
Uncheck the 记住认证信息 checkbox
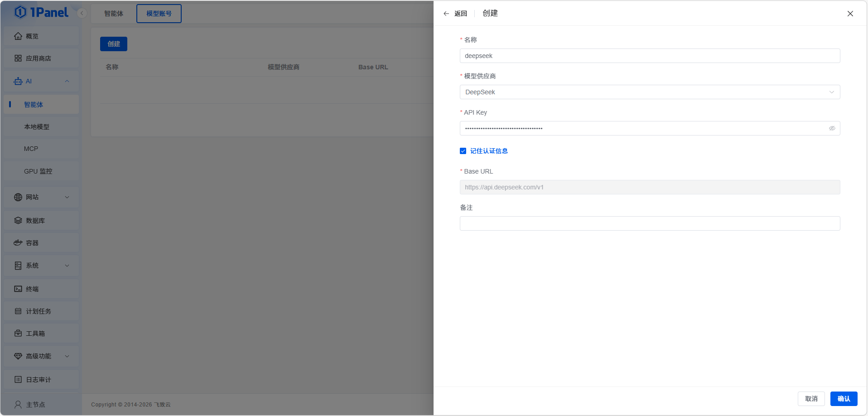pos(463,151)
